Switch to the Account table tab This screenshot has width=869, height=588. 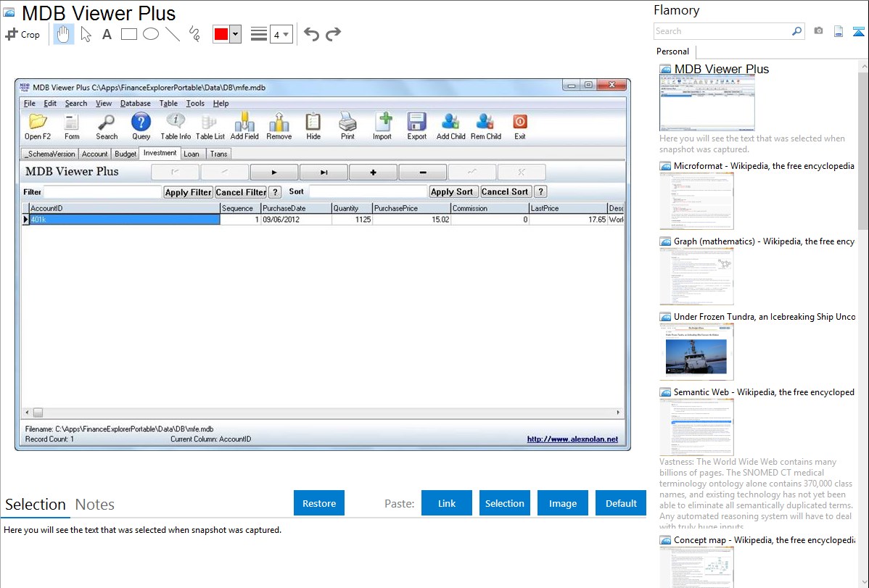pyautogui.click(x=95, y=154)
